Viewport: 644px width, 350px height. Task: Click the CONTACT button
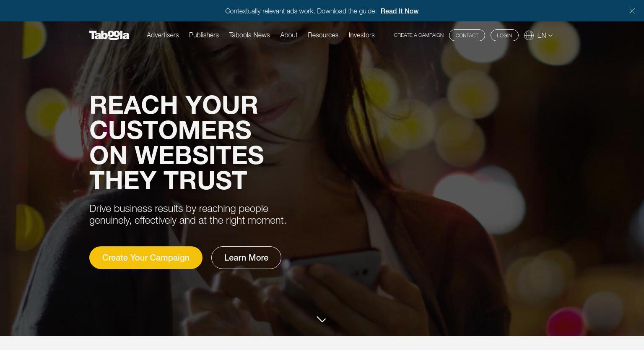[x=467, y=35]
